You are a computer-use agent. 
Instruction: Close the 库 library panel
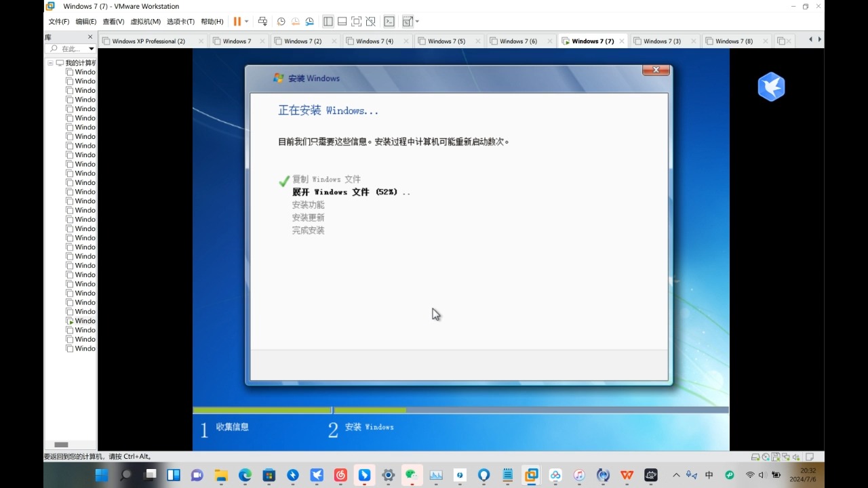click(x=90, y=37)
